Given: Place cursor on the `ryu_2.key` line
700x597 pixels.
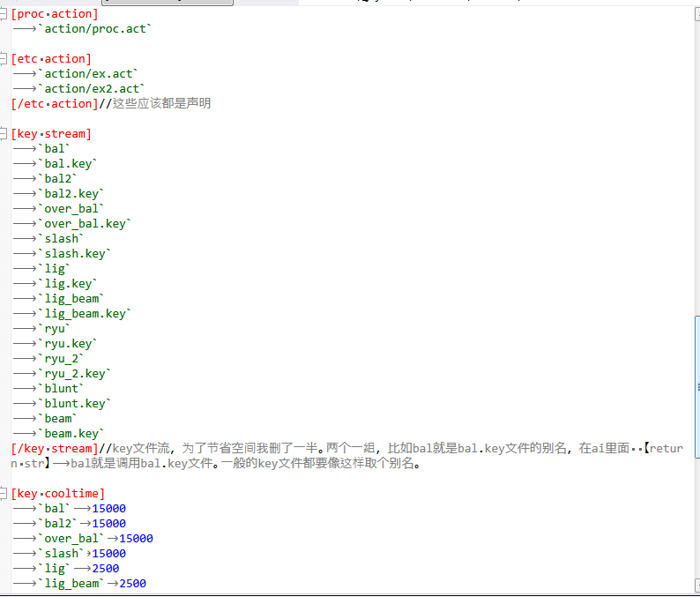Looking at the screenshot, I should [76, 374].
